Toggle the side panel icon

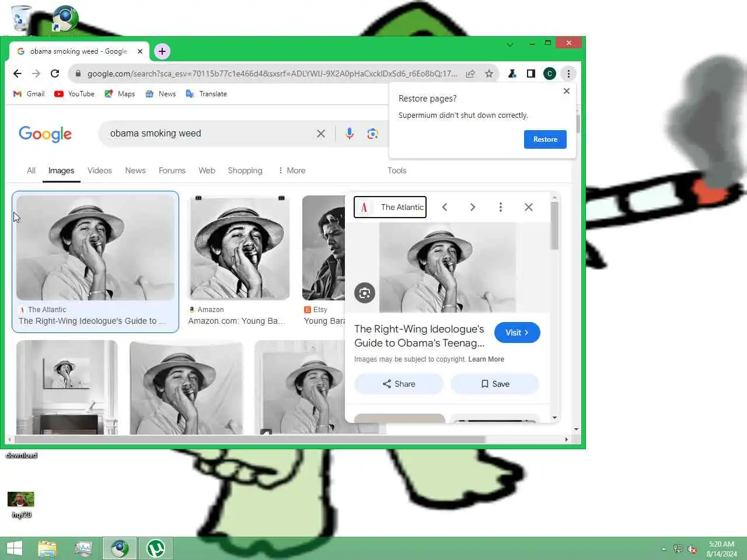pyautogui.click(x=530, y=73)
